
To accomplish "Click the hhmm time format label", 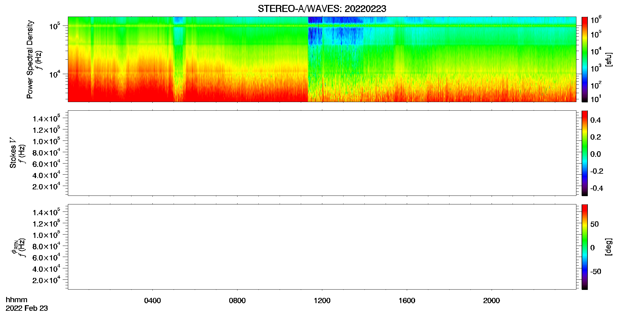I will click(17, 300).
